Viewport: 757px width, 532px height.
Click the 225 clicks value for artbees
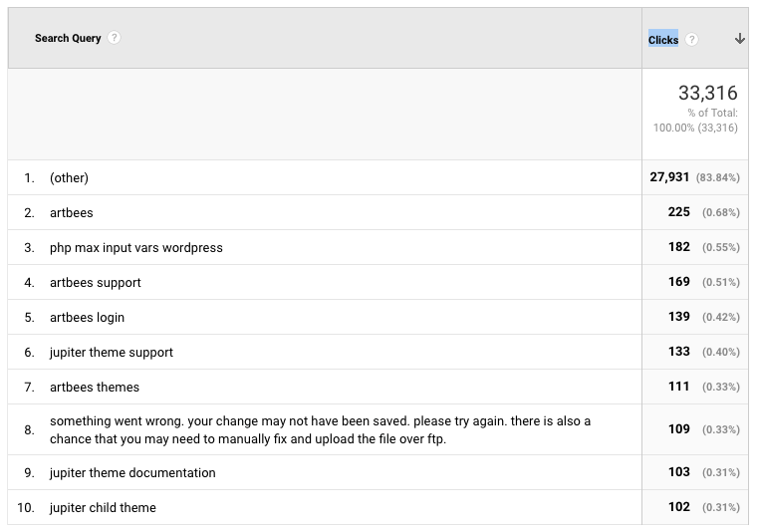(678, 212)
